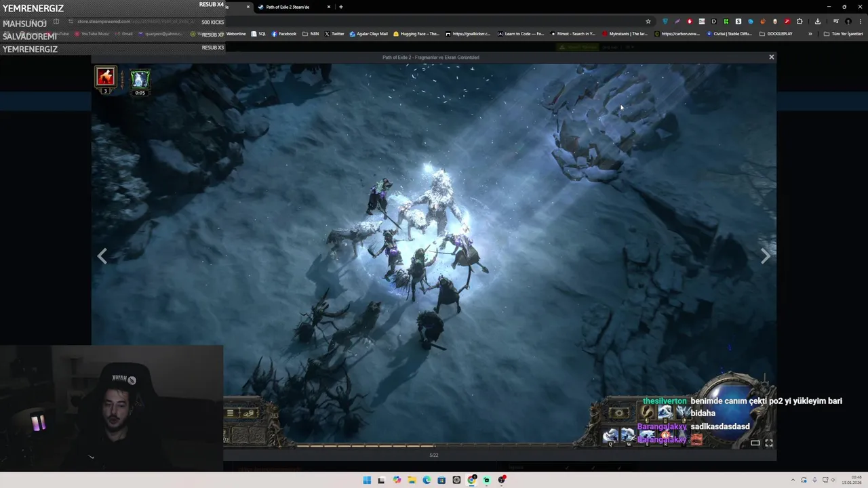Screen dimensions: 868x488
Task: Open the browser downloads panel
Action: click(x=818, y=21)
